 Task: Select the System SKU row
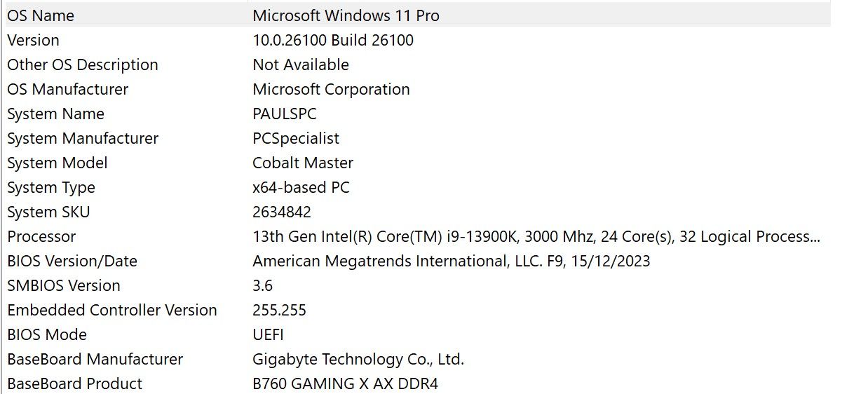(48, 212)
